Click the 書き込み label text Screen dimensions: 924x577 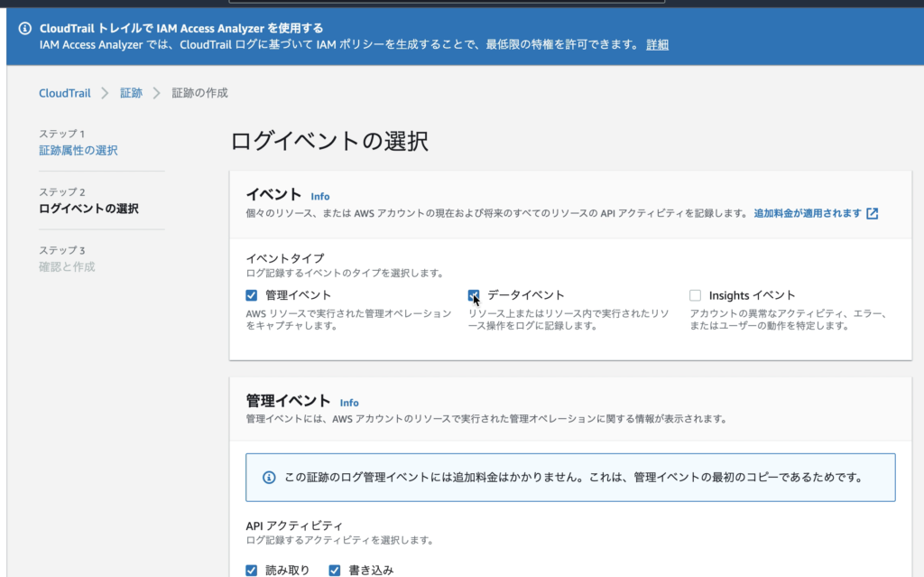click(x=371, y=570)
